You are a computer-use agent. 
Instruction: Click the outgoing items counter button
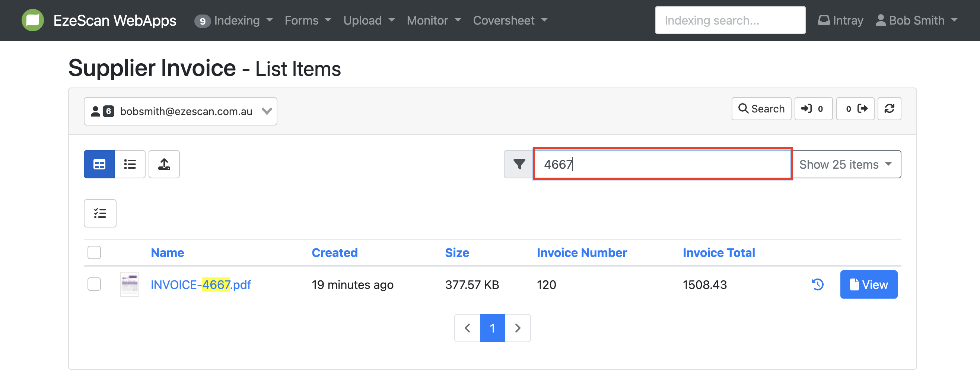(x=855, y=109)
